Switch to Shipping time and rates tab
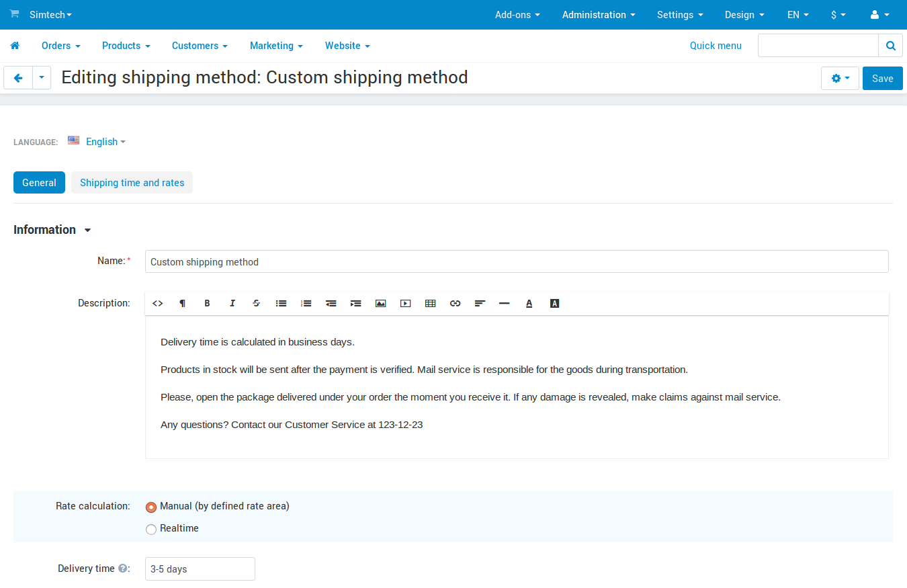 click(132, 183)
